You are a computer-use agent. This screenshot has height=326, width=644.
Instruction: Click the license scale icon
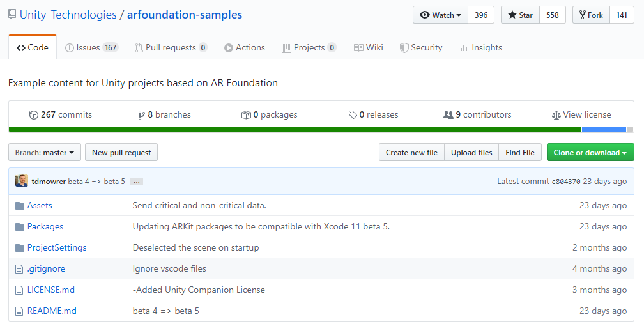click(556, 115)
